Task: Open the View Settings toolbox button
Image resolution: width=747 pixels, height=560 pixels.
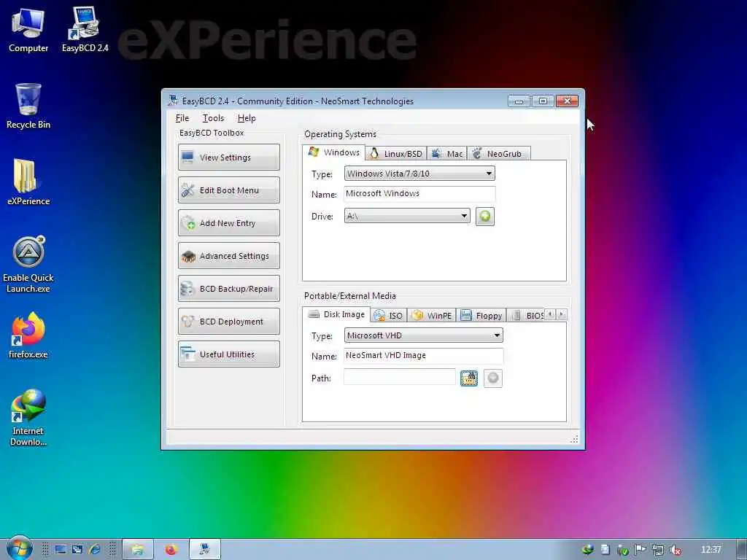Action: click(x=228, y=157)
